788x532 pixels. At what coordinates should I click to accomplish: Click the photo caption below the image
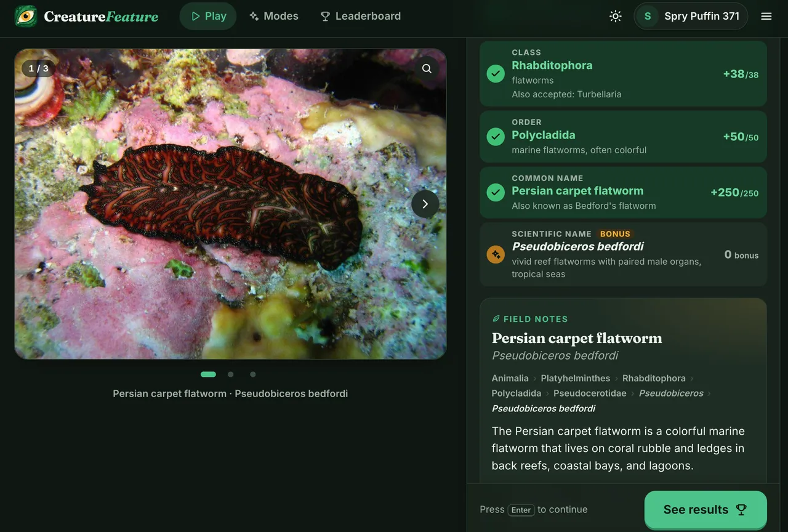click(230, 393)
